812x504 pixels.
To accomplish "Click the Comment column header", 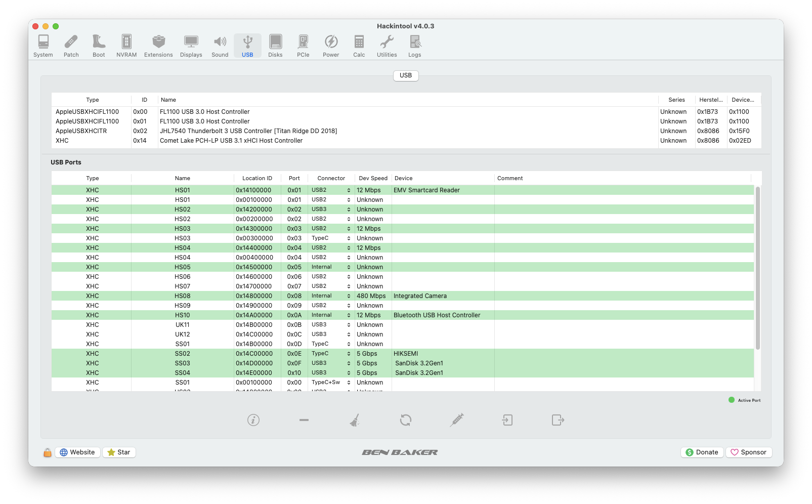I will (623, 178).
